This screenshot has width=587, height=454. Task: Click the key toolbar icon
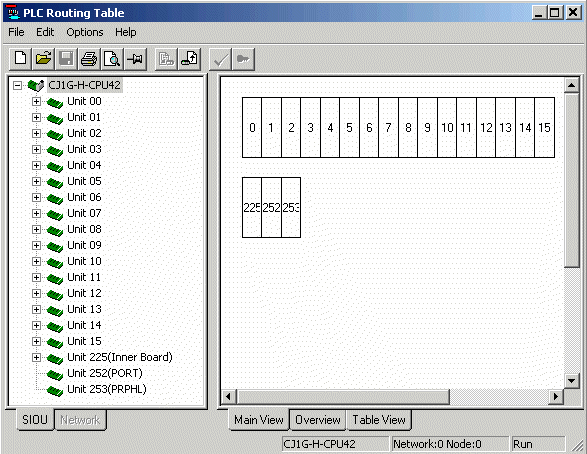tap(243, 59)
